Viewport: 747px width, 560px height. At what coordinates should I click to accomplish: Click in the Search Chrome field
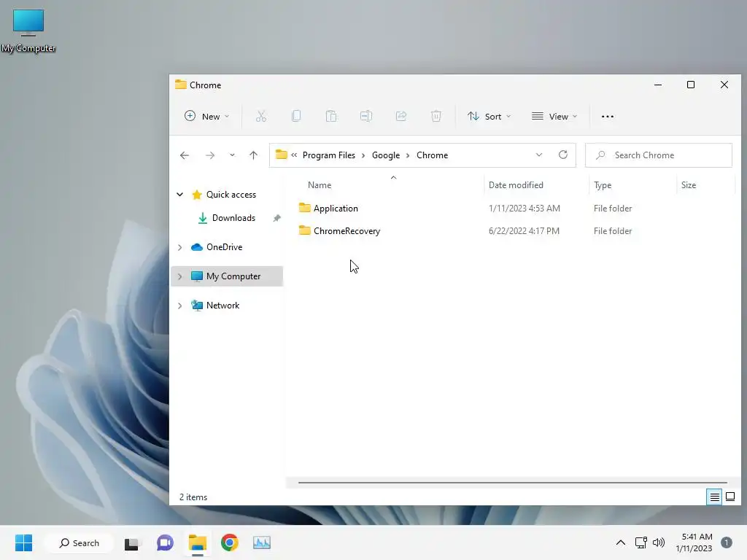[x=659, y=155]
